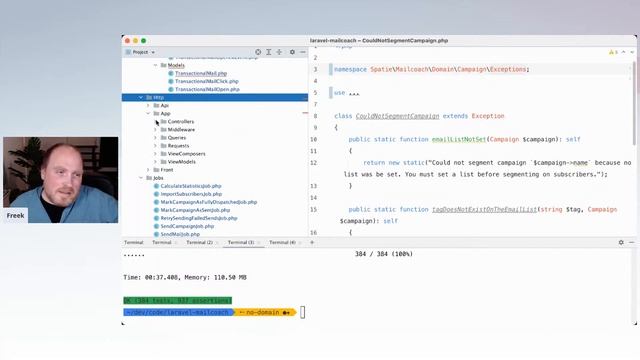This screenshot has width=640, height=360.
Task: Select the Jobs folder label
Action: click(x=158, y=178)
